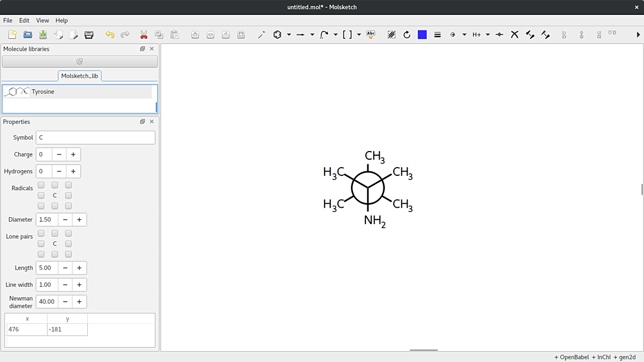
Task: Open the ring tool dropdown arrow
Action: [289, 35]
